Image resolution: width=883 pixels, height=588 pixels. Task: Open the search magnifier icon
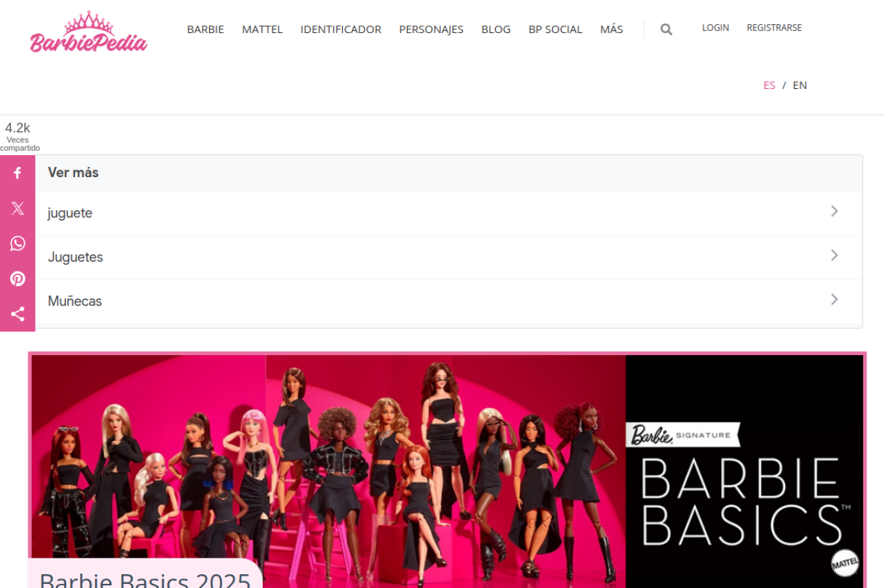(666, 29)
